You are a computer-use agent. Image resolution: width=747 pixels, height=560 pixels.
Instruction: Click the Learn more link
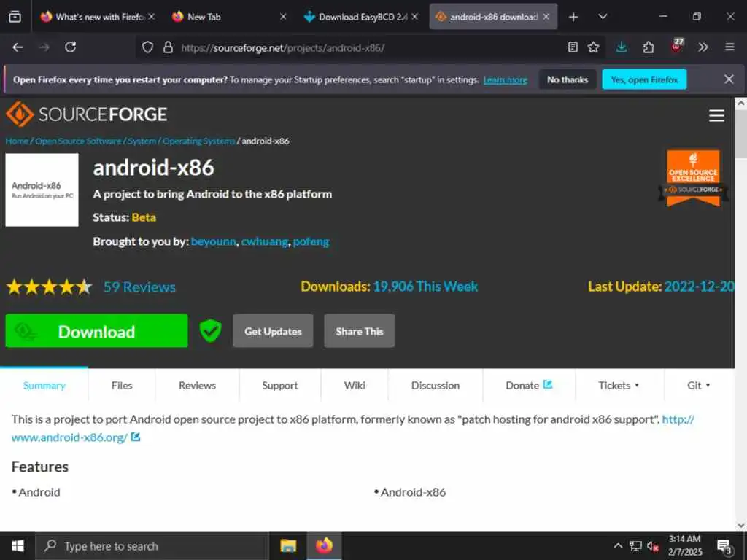(505, 80)
